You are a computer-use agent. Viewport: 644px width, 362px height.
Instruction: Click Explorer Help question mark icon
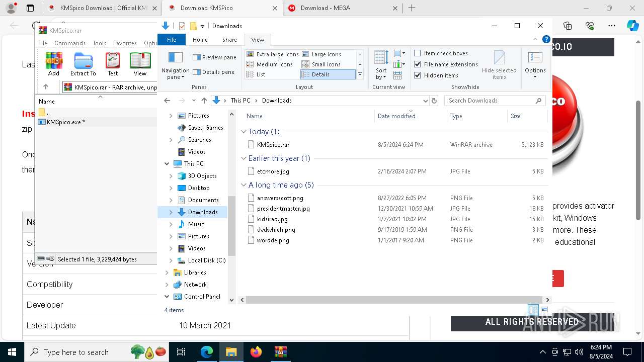pos(546,39)
